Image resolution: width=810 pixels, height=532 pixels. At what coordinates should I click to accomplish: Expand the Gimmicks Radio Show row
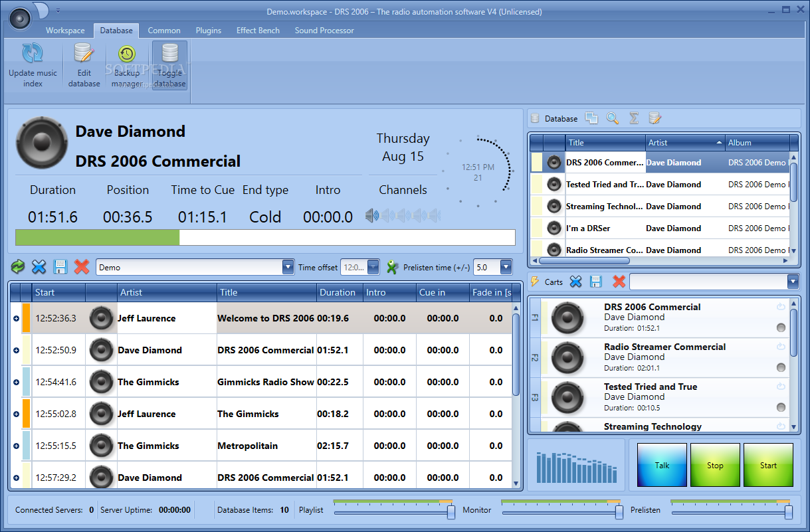(x=16, y=382)
